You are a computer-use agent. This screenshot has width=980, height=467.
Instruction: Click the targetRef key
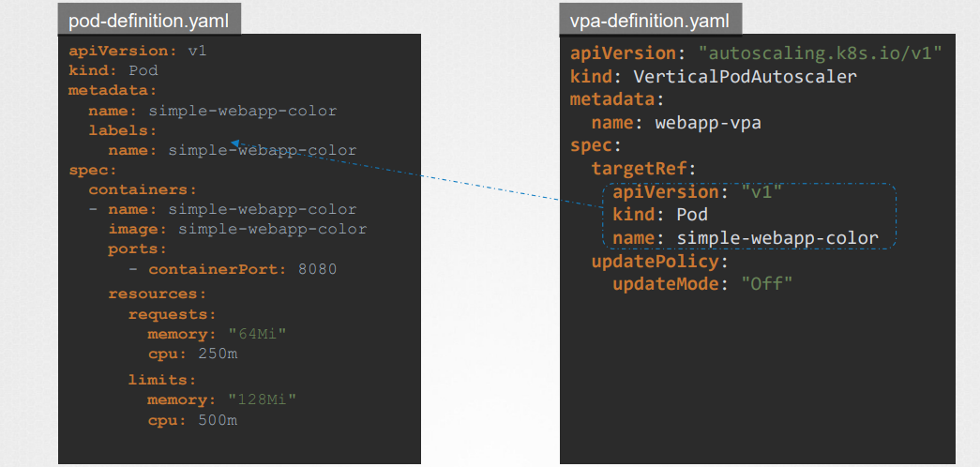pyautogui.click(x=643, y=168)
